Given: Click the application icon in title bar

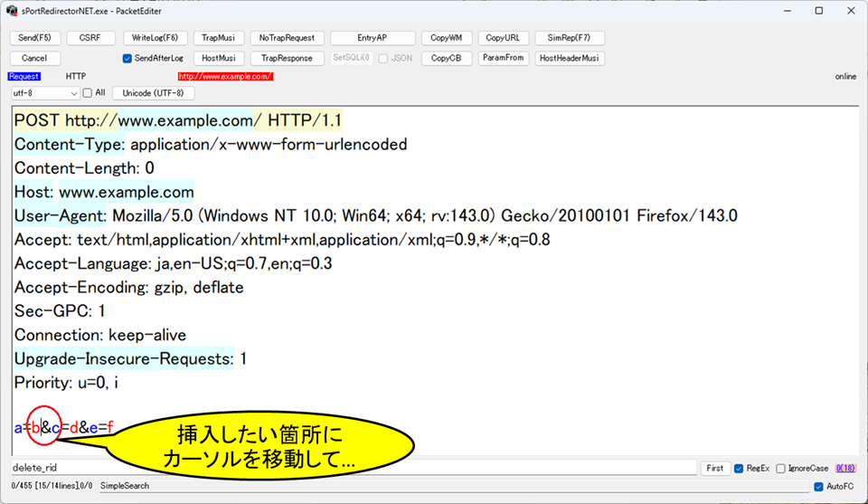Looking at the screenshot, I should [12, 11].
